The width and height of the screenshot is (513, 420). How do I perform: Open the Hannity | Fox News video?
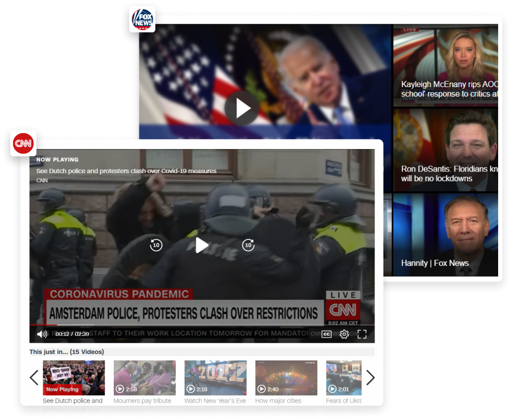click(x=445, y=235)
